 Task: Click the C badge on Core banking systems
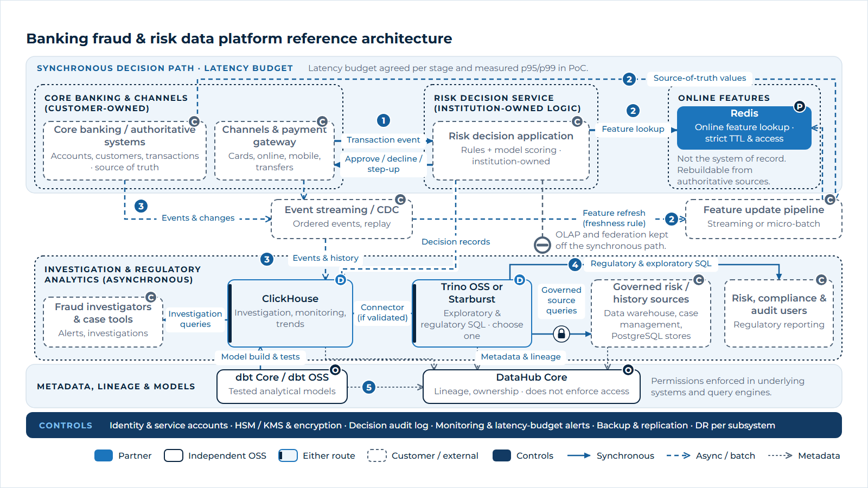194,121
